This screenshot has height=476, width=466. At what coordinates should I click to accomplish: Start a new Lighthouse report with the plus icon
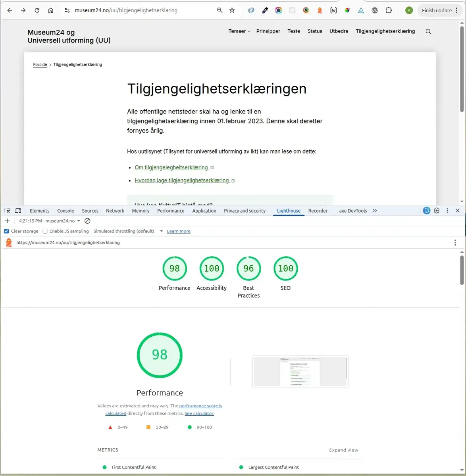7,221
